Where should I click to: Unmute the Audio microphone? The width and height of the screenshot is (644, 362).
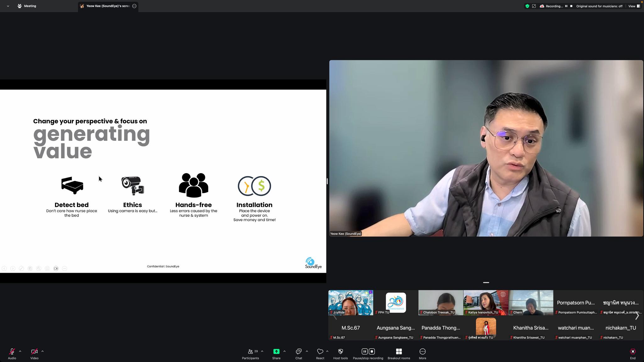[x=12, y=351]
